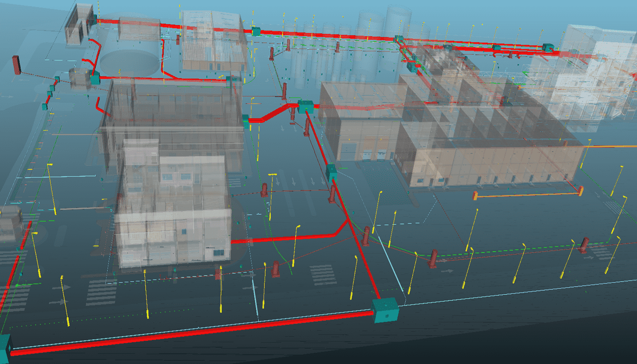The height and width of the screenshot is (364, 637).
Task: Select the dark red post at far left
Action: (x=16, y=65)
